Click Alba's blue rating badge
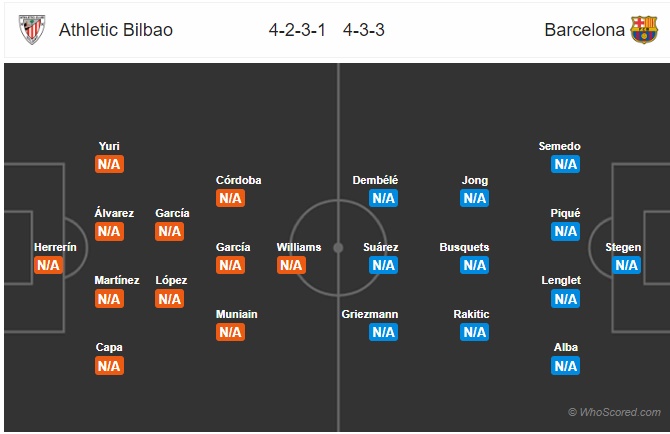This screenshot has width=670, height=434. (565, 366)
